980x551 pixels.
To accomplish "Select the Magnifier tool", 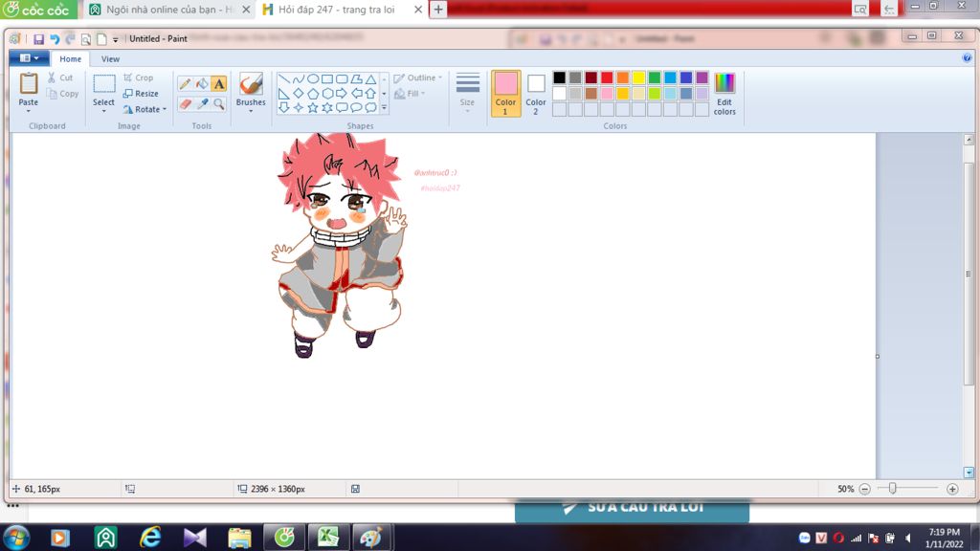I will click(219, 103).
